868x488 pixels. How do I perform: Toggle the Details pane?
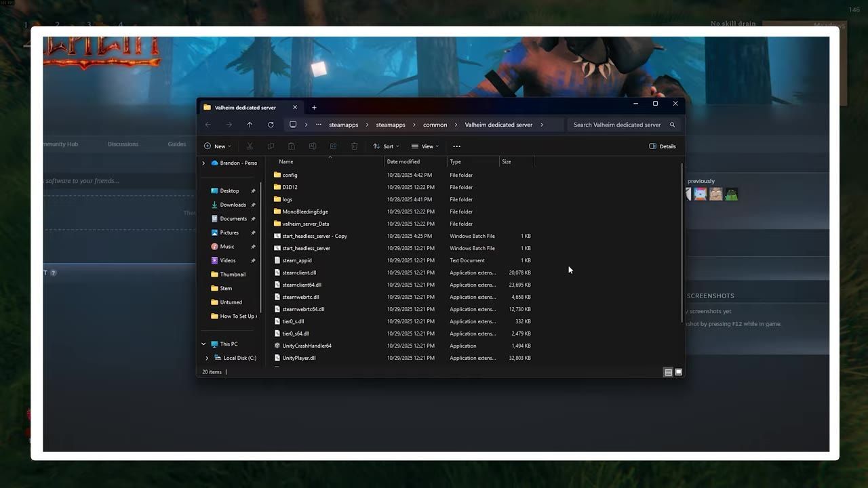pyautogui.click(x=662, y=146)
